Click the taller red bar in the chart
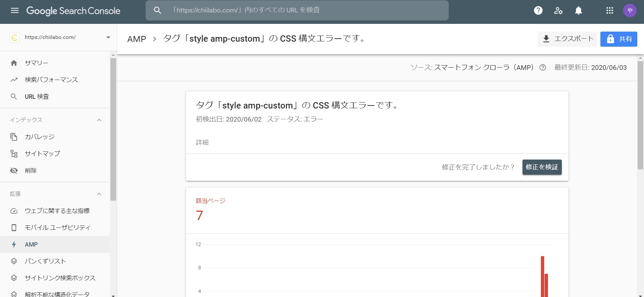The image size is (644, 297). point(542,277)
